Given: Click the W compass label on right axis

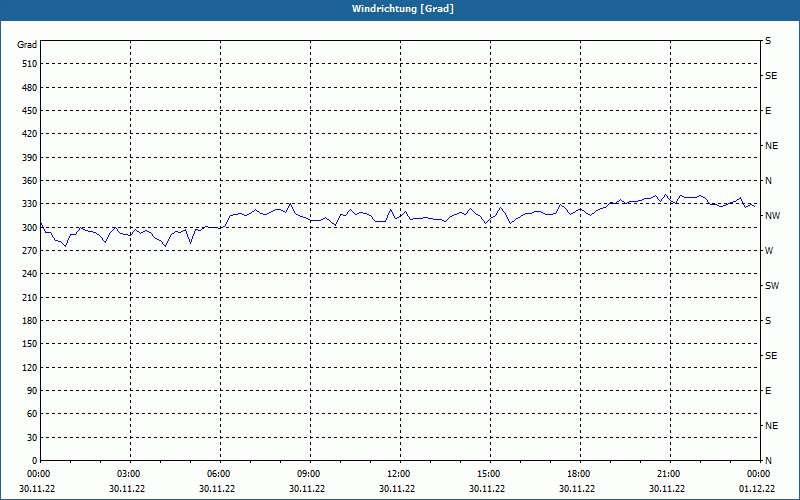Looking at the screenshot, I should (x=769, y=251).
